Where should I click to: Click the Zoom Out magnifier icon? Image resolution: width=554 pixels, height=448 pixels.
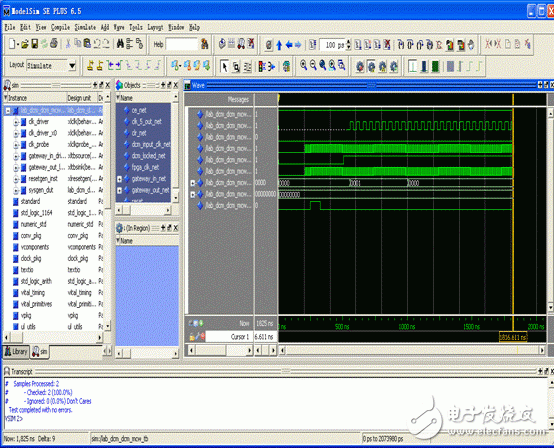[313, 65]
